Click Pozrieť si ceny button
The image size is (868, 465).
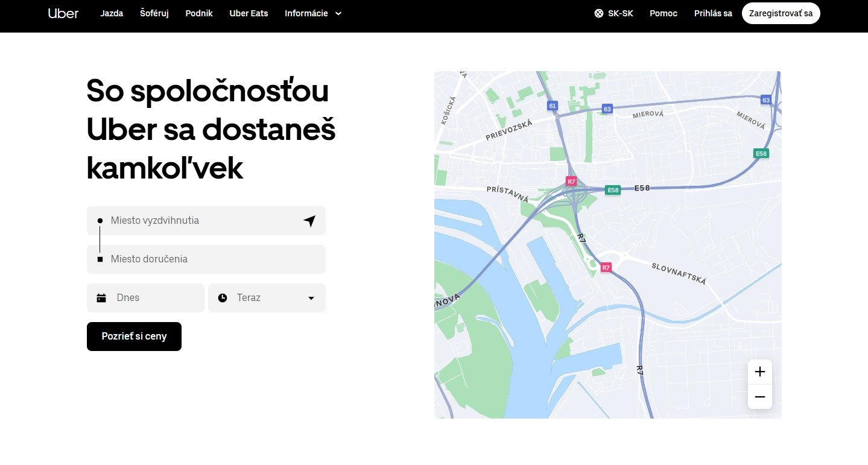134,337
